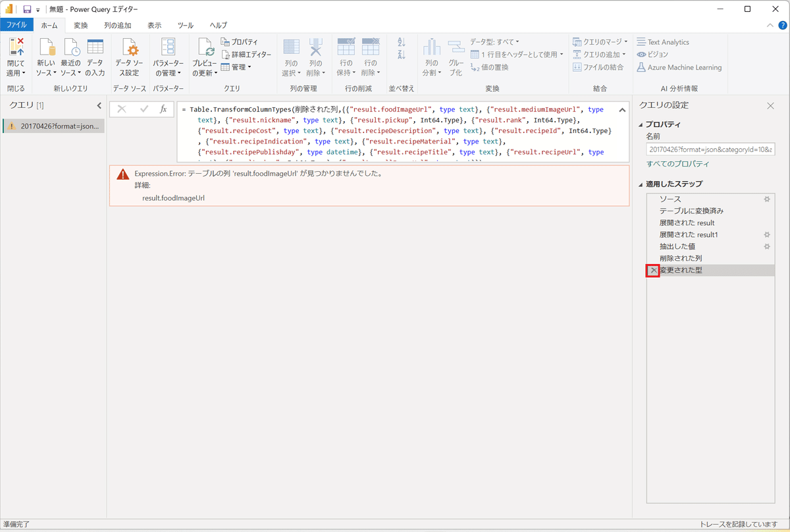Image resolution: width=790 pixels, height=532 pixels.
Task: Click sort ascending icon
Action: [x=402, y=42]
